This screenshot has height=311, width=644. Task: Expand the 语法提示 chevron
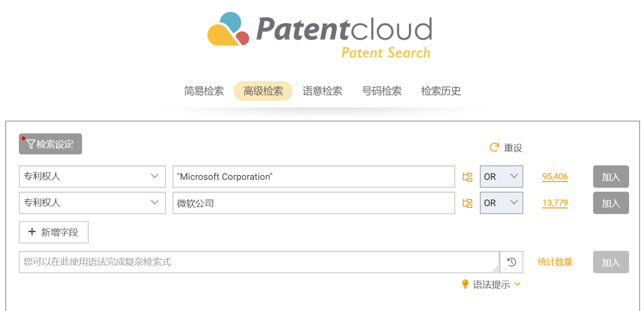pos(518,284)
